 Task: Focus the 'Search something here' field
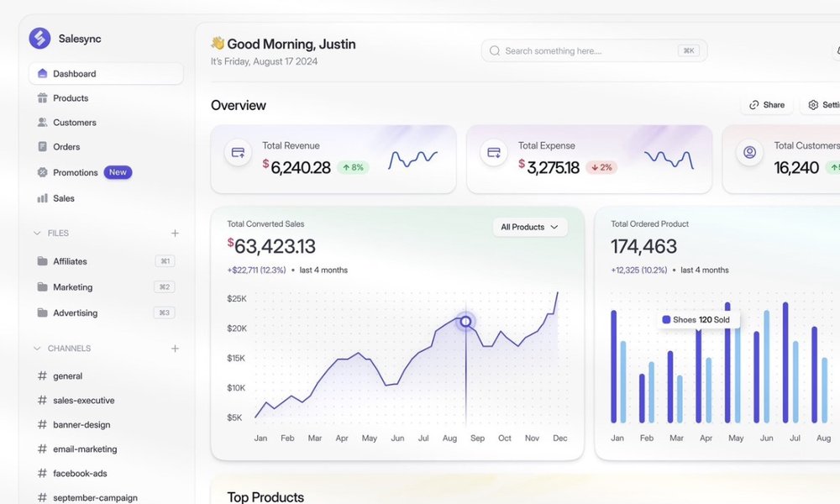coord(594,51)
